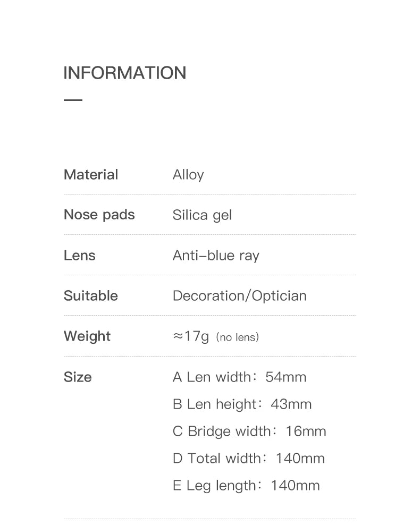Select the Size label
Viewport: 420px width, 525px height.
(78, 377)
